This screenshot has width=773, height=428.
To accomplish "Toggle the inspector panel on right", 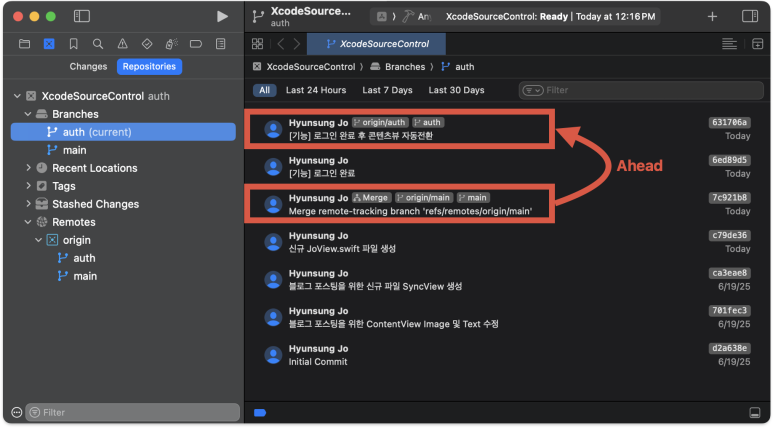I will (750, 16).
